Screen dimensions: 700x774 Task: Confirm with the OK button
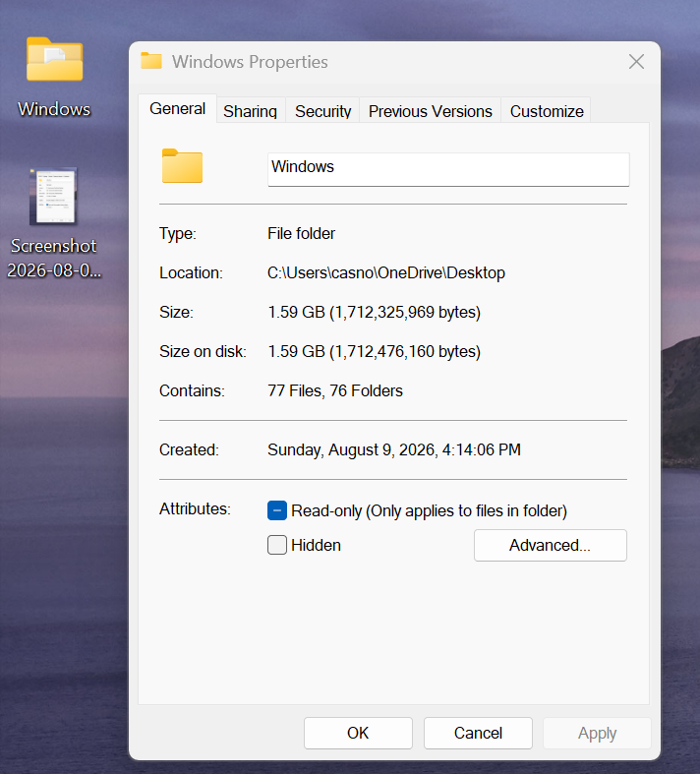coord(358,733)
